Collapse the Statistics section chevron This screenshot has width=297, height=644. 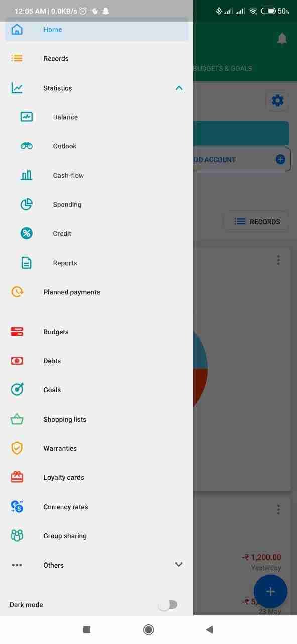pyautogui.click(x=179, y=88)
